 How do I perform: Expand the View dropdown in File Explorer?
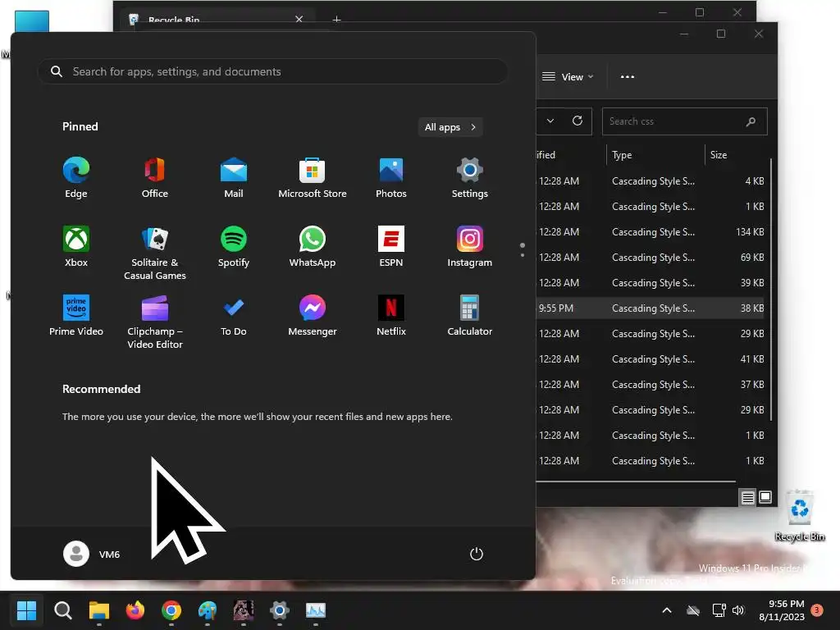click(x=568, y=76)
